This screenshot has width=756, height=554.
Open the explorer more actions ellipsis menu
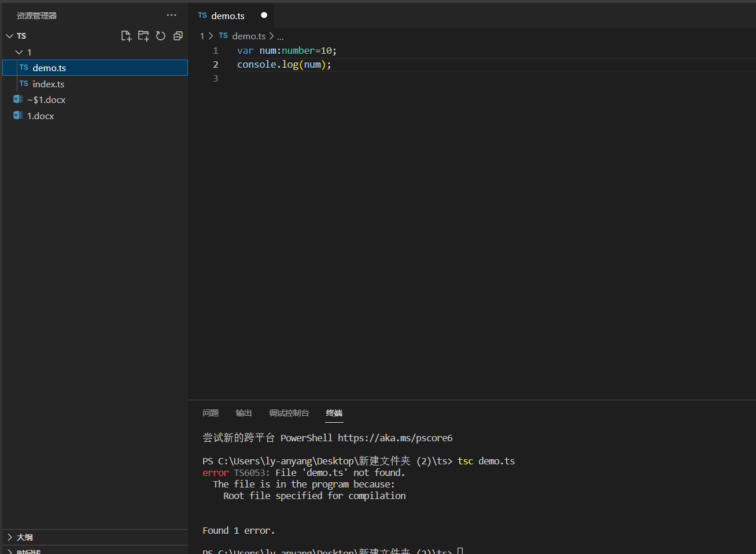[172, 15]
